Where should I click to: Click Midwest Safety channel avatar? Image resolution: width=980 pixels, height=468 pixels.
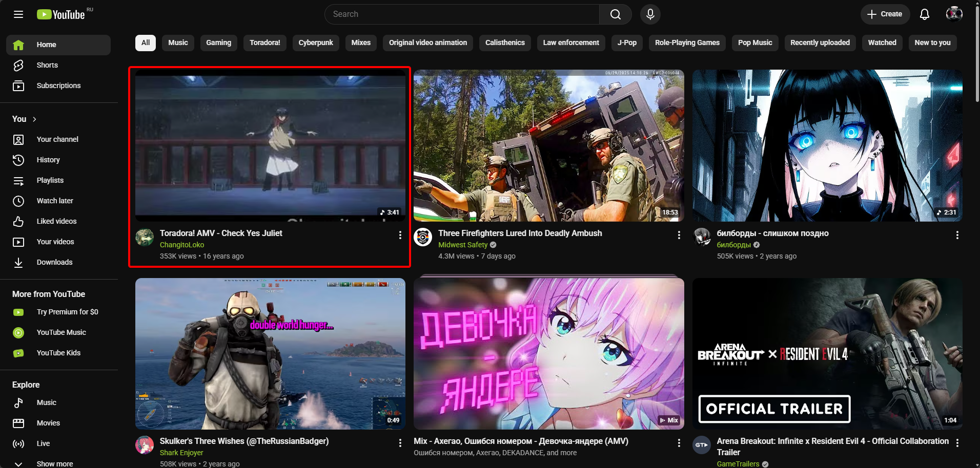pyautogui.click(x=423, y=238)
